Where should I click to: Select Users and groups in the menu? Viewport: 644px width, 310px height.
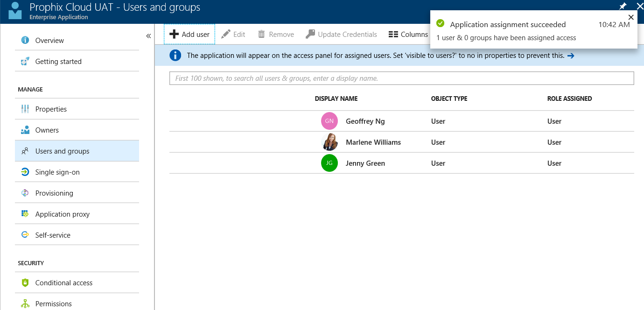coord(77,151)
